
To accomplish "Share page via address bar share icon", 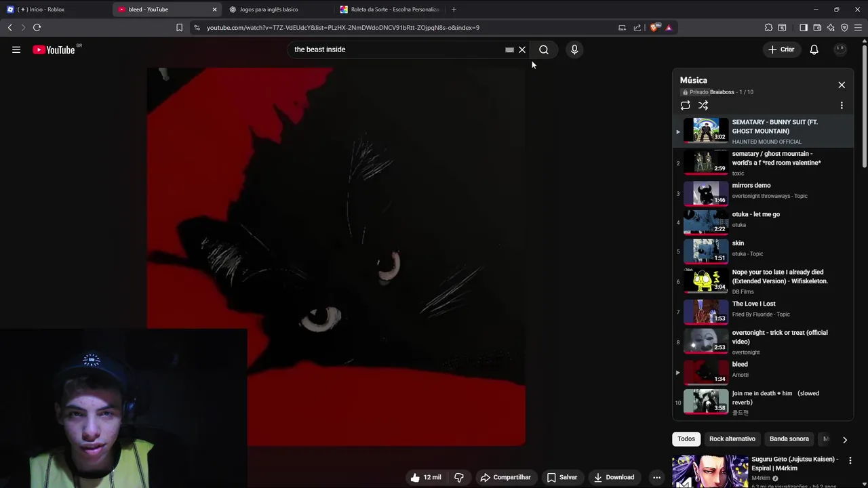I will coord(637,28).
